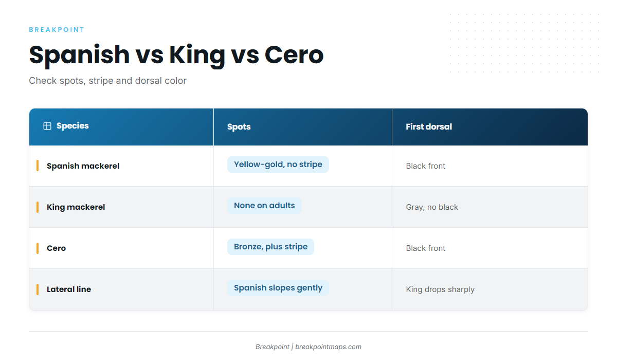Image resolution: width=617 pixels, height=364 pixels.
Task: Click the orange marker beside Spanish mackerel
Action: 38,166
